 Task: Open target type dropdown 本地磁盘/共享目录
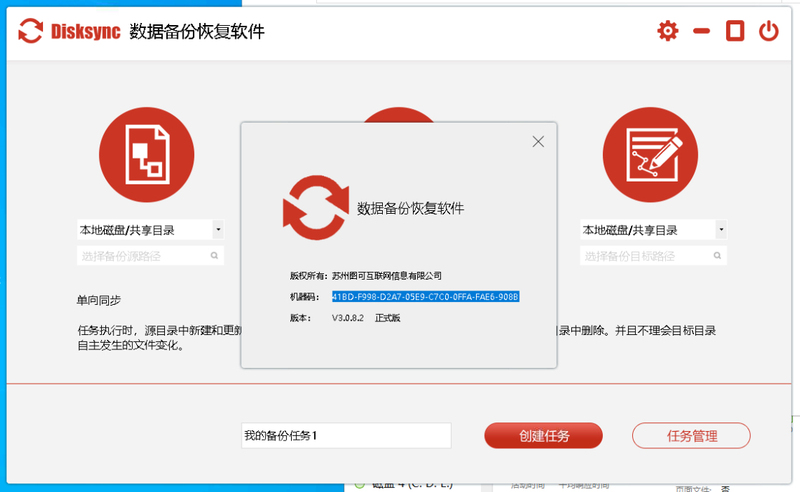point(653,230)
